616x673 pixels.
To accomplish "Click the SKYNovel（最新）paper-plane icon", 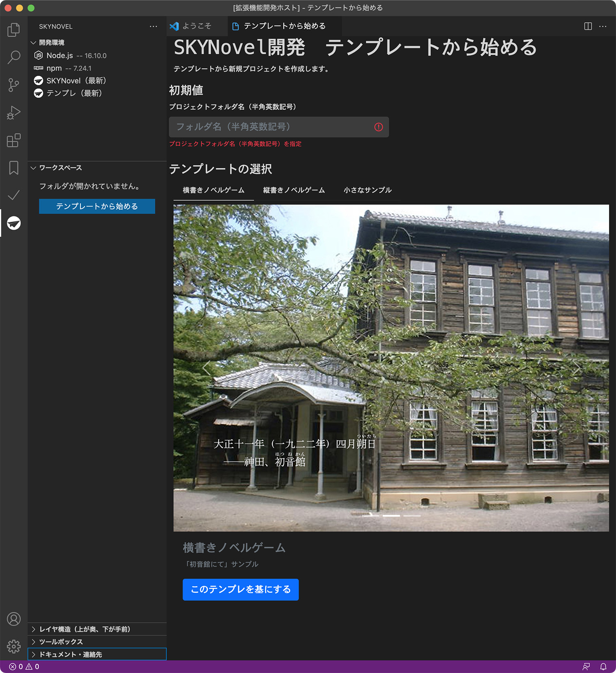I will pos(39,81).
